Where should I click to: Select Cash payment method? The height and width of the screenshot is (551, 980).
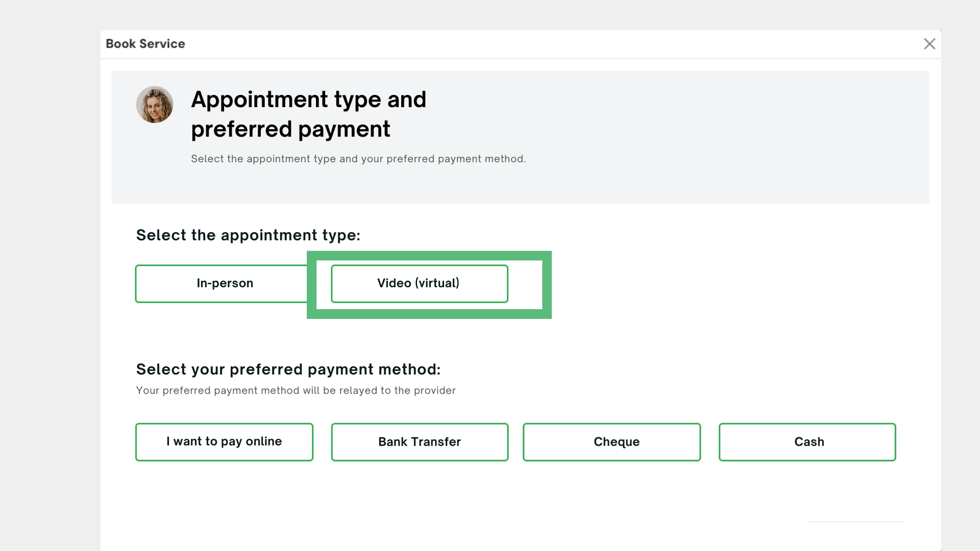pyautogui.click(x=807, y=442)
